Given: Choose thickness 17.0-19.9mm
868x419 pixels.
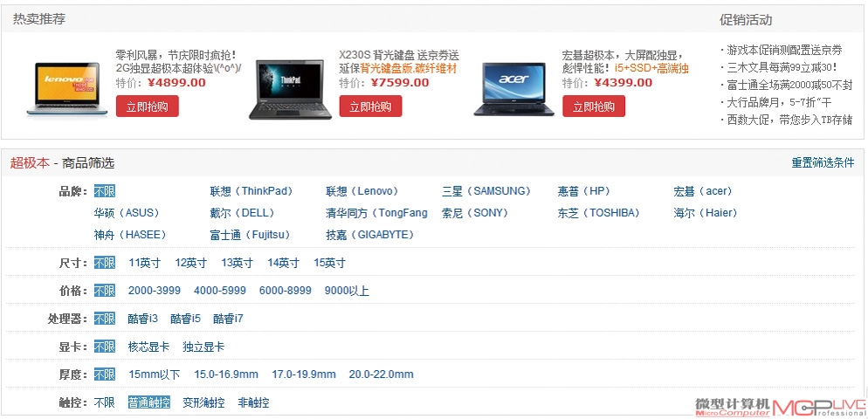Looking at the screenshot, I should point(304,374).
